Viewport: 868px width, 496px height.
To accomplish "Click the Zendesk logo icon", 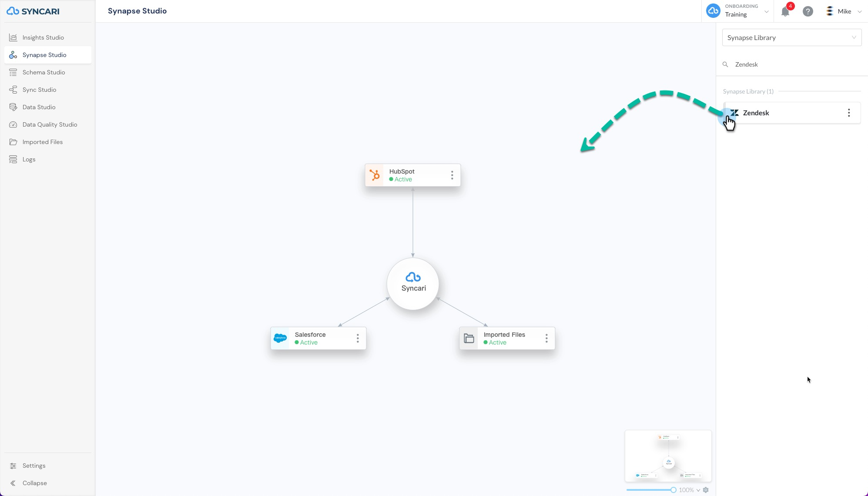I will (x=735, y=113).
